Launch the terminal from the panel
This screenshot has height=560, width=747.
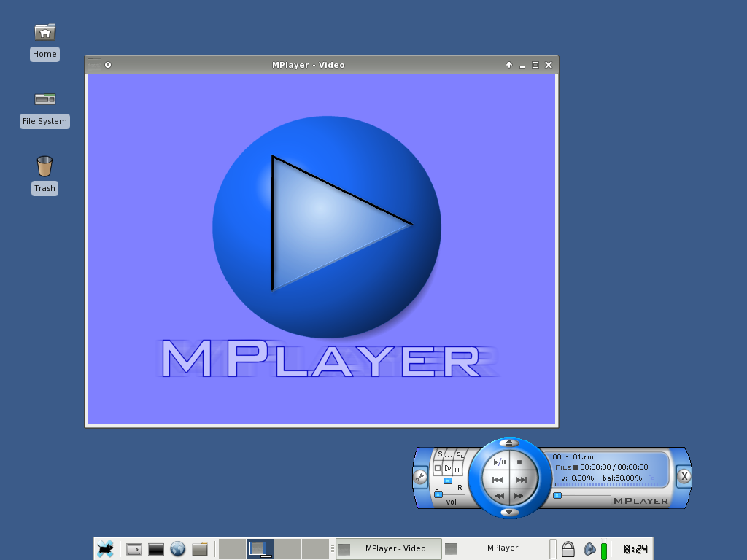(x=156, y=549)
